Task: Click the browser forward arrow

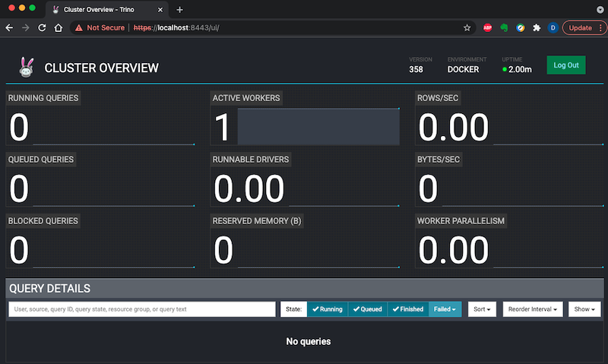Action: tap(26, 28)
